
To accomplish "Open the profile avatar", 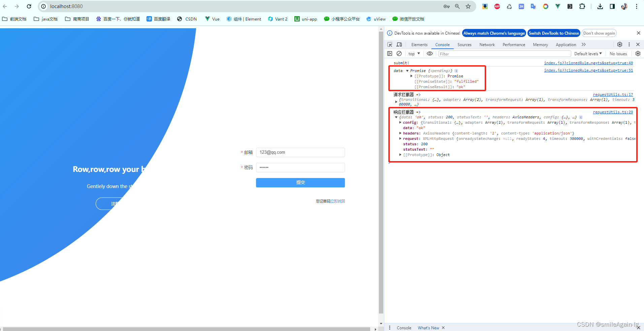I will click(x=624, y=6).
